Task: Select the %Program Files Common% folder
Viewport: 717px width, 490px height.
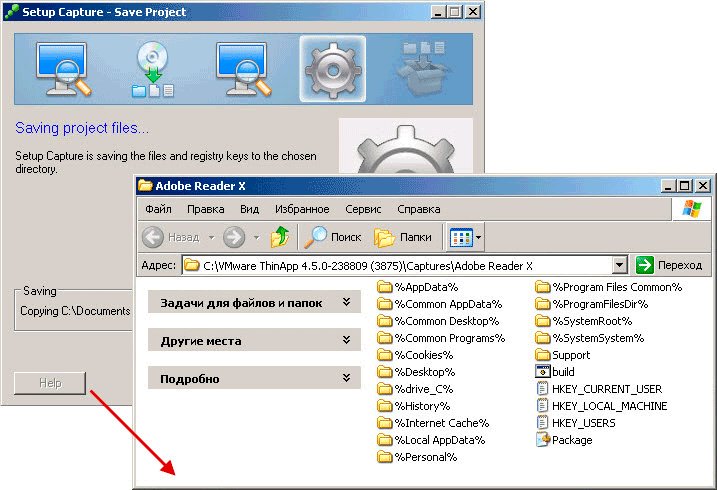Action: [608, 287]
